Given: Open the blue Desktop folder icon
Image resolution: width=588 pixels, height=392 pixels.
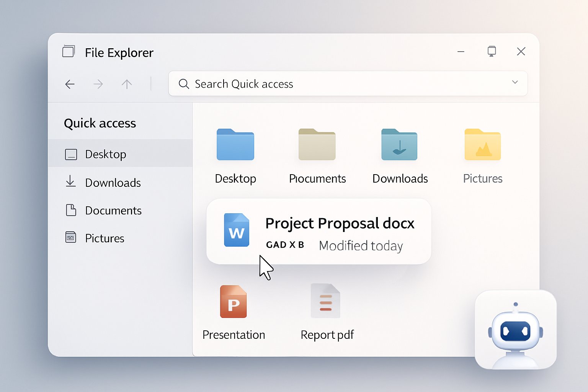Looking at the screenshot, I should point(235,145).
